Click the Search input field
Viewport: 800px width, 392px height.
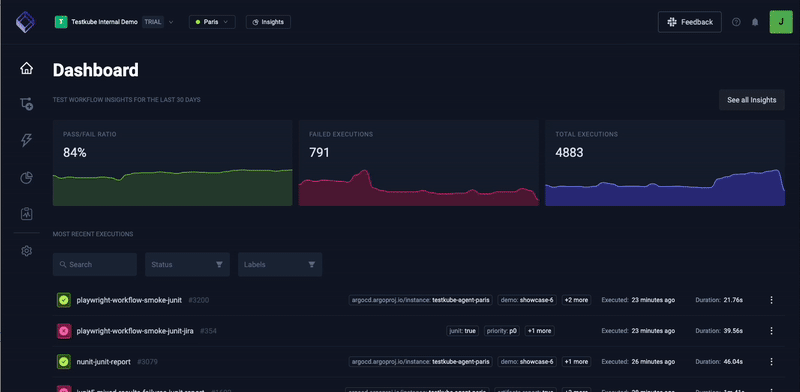click(x=95, y=264)
